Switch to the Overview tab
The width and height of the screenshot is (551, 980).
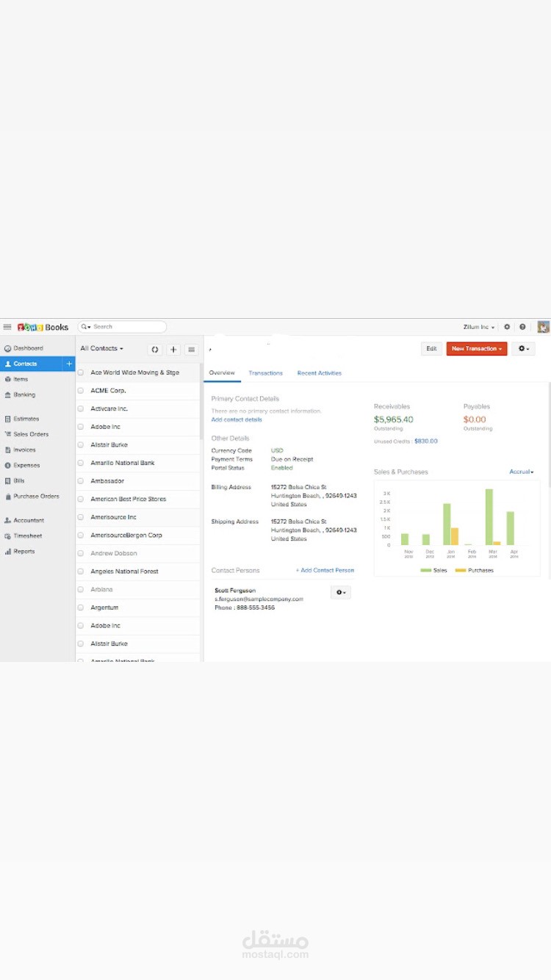tap(222, 373)
